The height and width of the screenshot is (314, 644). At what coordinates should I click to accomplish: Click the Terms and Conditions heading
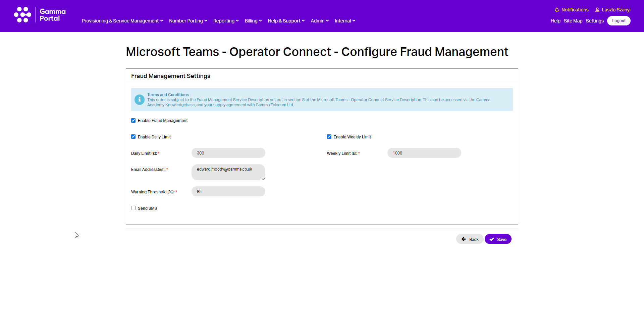pyautogui.click(x=168, y=95)
